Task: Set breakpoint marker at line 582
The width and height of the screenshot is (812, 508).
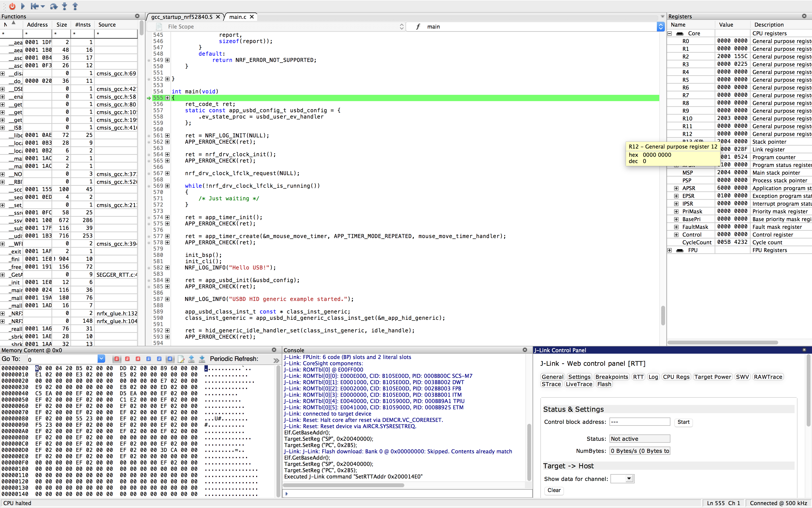Action: coord(149,268)
